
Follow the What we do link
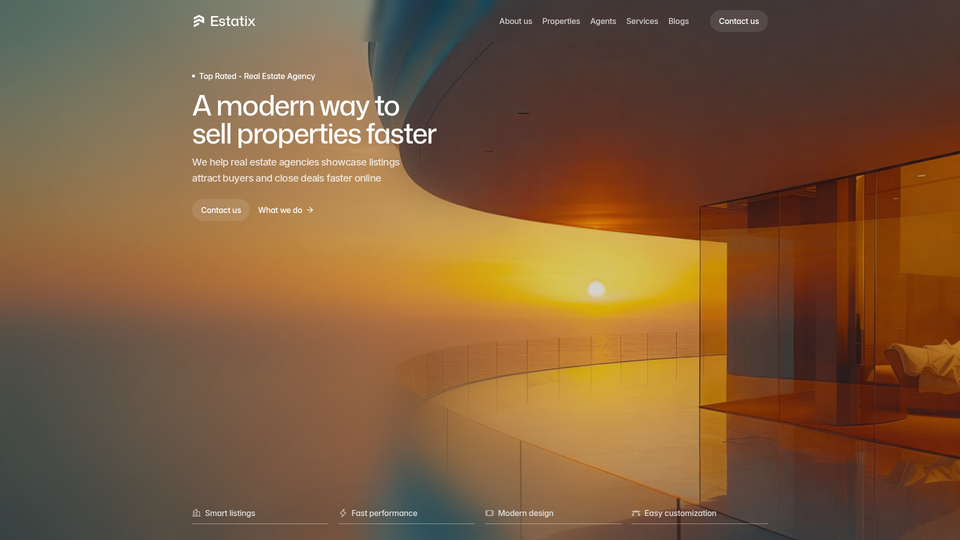(x=285, y=210)
